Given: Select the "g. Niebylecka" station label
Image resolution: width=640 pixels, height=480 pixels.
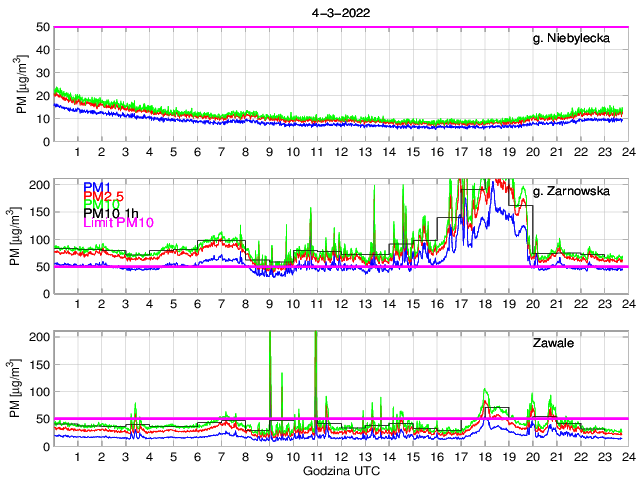Looking at the screenshot, I should tap(571, 38).
